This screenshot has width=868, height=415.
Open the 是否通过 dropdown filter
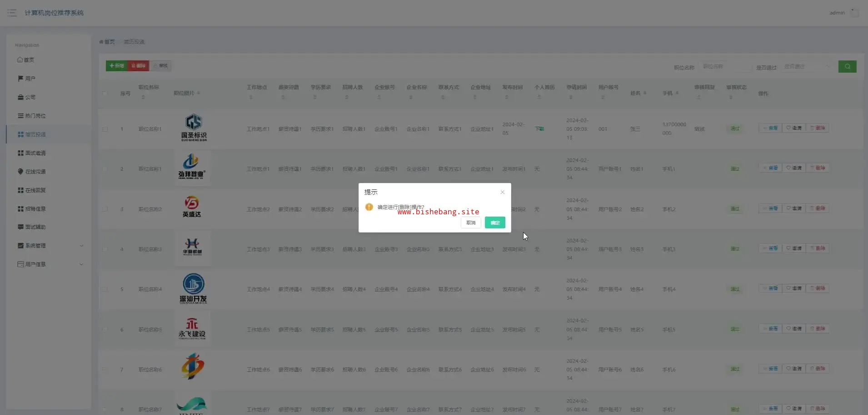(x=807, y=66)
